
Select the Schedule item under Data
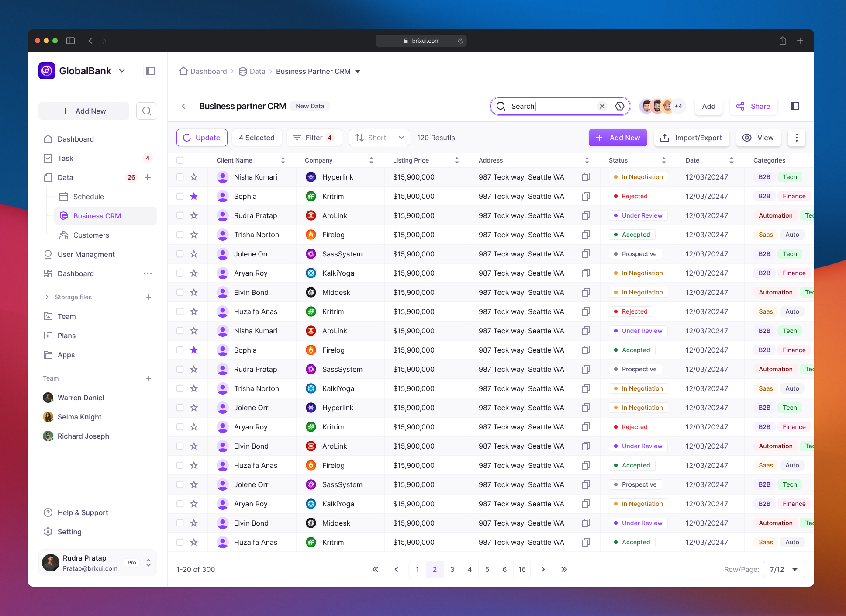pyautogui.click(x=89, y=196)
